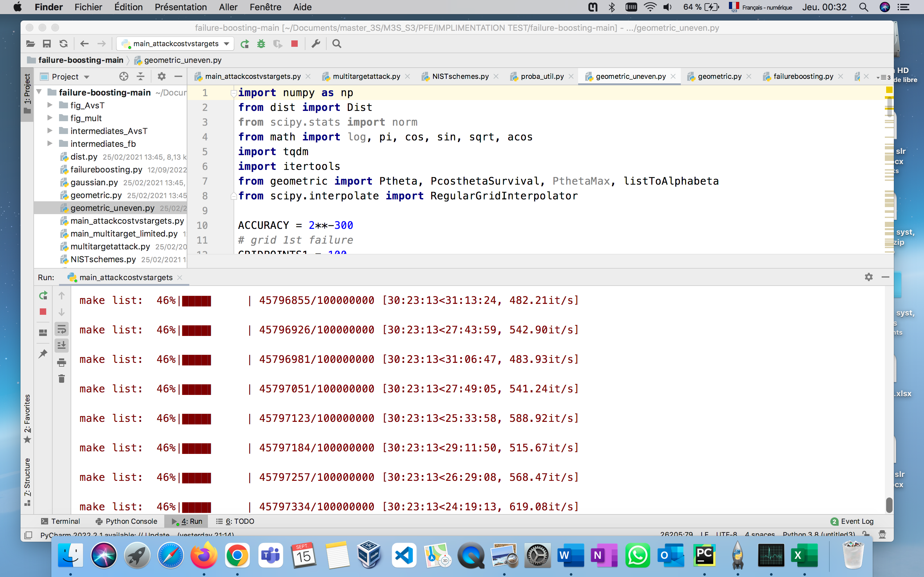The width and height of the screenshot is (924, 577).
Task: Open the Terminal tool window
Action: 61,521
